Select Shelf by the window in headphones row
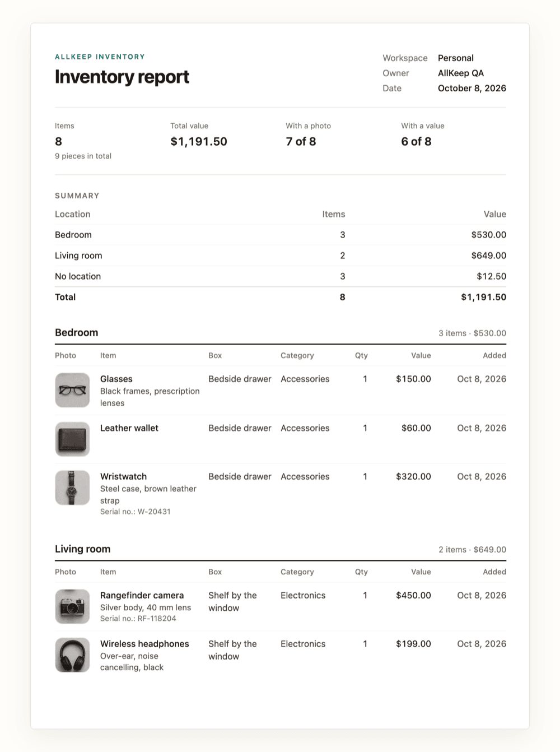The image size is (560, 752). (x=232, y=650)
